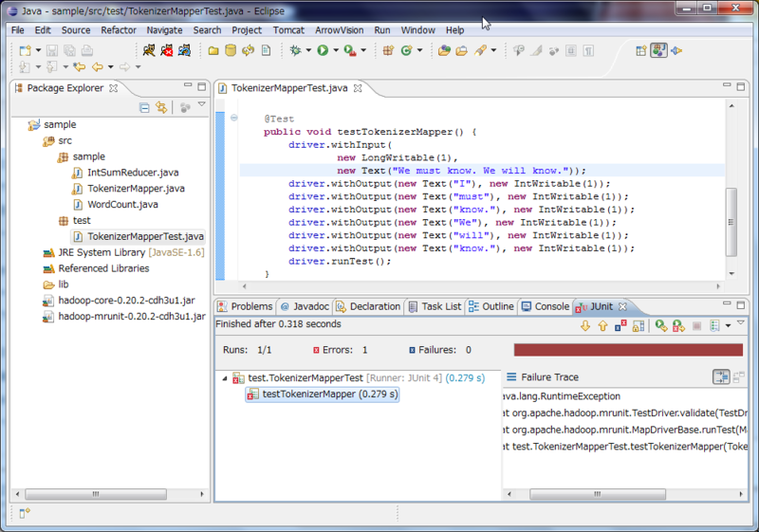Viewport: 759px width, 532px height.
Task: Click the Failure Trace horizontal scrollbar thumb
Action: 598,494
